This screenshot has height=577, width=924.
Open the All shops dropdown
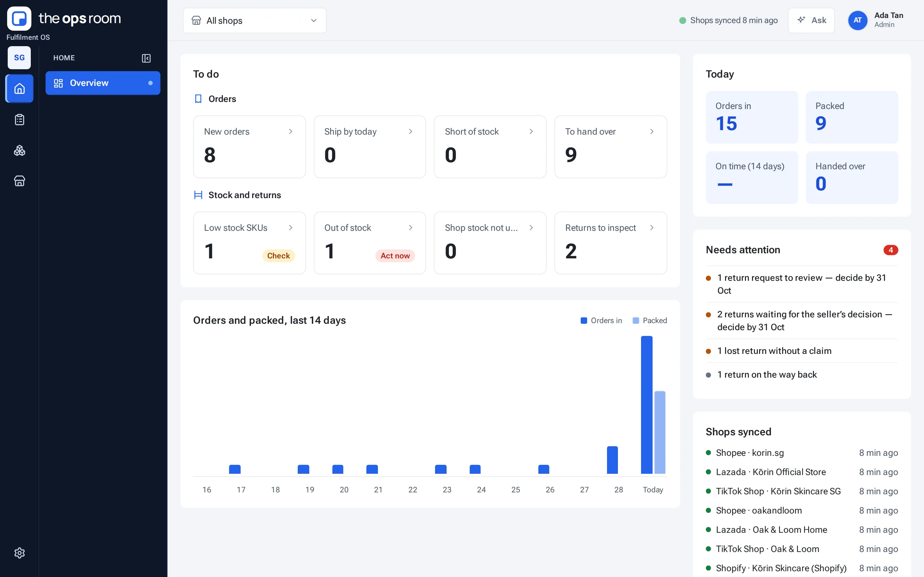tap(254, 21)
